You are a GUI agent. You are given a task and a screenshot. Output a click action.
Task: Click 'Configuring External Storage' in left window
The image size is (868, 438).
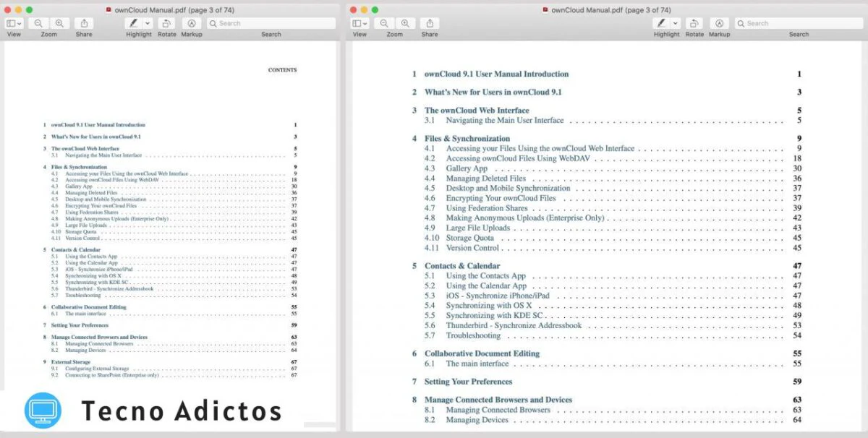(x=95, y=369)
